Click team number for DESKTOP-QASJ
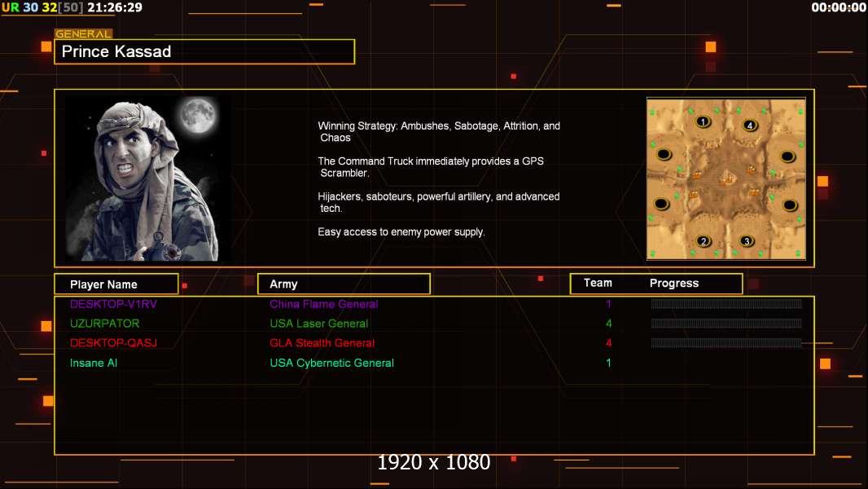Image resolution: width=868 pixels, height=489 pixels. tap(608, 343)
